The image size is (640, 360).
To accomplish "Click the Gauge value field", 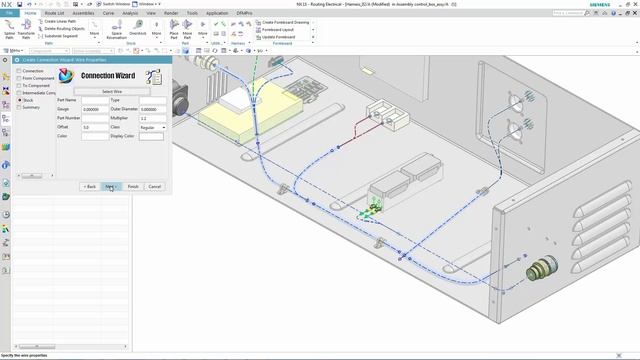I will [x=95, y=110].
